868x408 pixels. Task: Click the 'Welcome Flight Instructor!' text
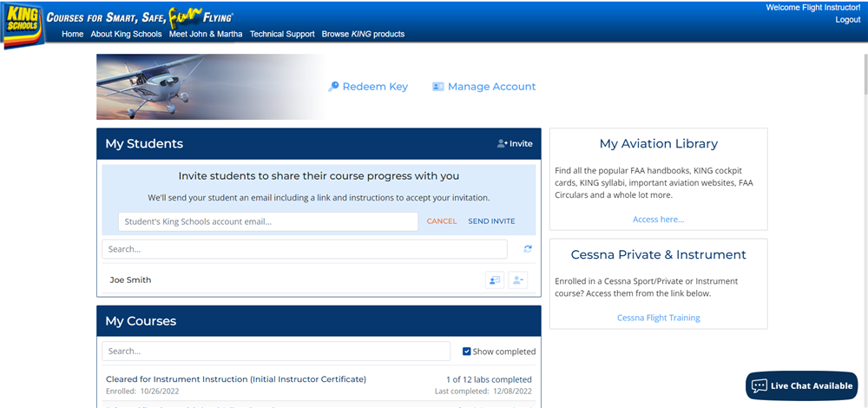[x=813, y=7]
